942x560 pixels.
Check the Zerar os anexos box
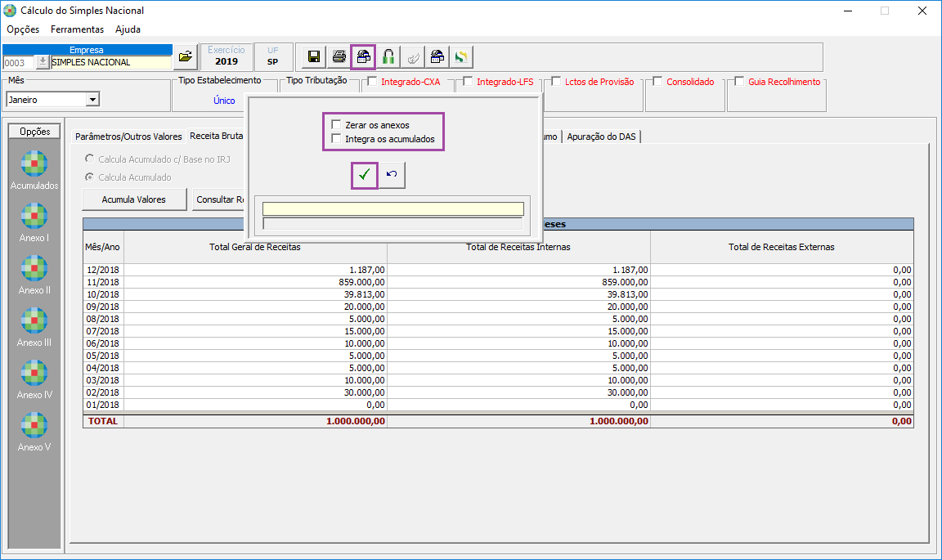(x=336, y=125)
